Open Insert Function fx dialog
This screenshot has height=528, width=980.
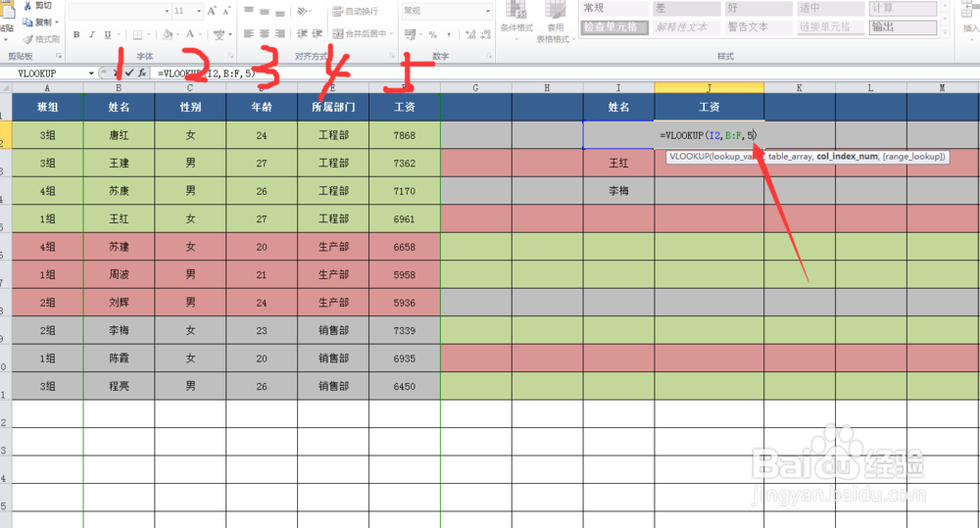tap(142, 73)
